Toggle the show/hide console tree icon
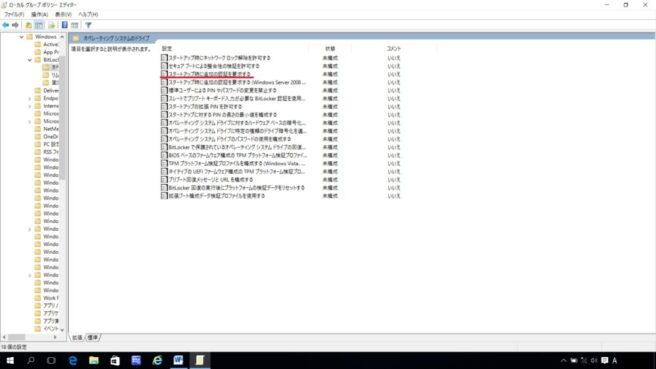Screen dimensions: 656x369 [x=39, y=25]
